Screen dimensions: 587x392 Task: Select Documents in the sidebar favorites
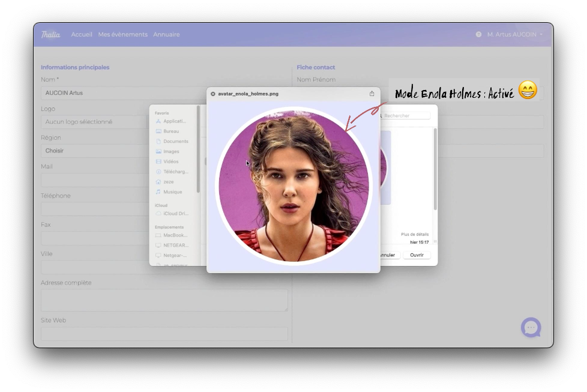point(175,141)
